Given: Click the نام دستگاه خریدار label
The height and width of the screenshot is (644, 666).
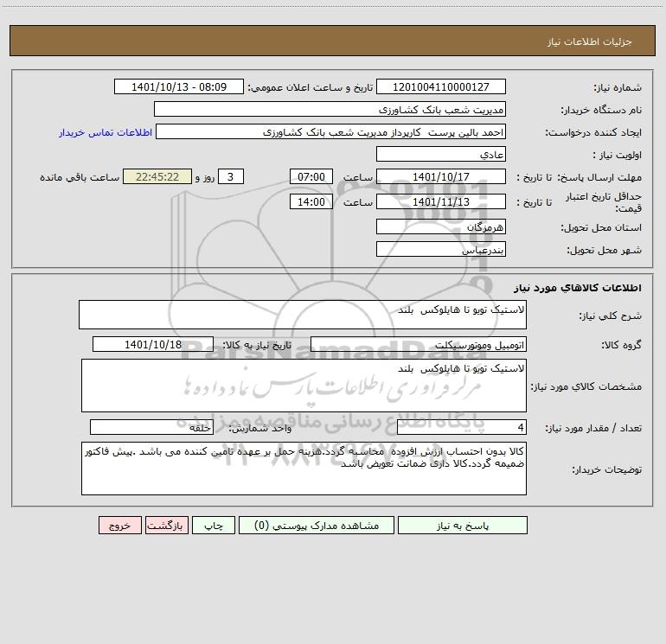Looking at the screenshot, I should 601,110.
